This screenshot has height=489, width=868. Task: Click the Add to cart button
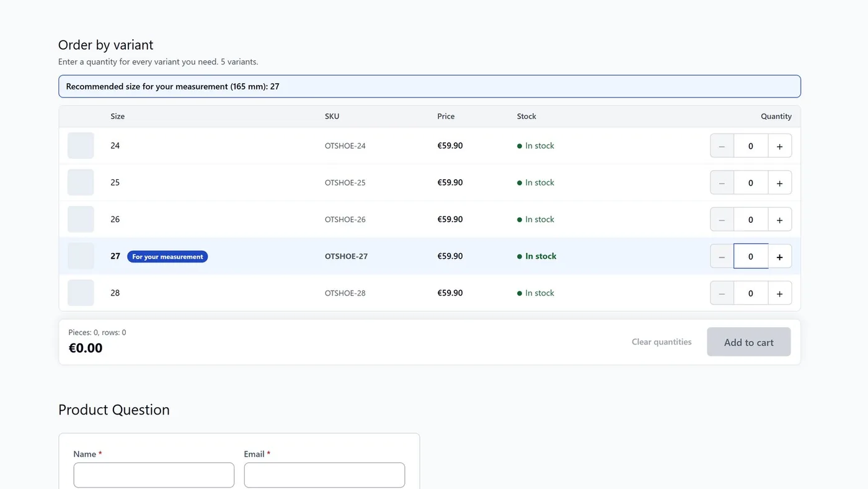[x=749, y=342]
